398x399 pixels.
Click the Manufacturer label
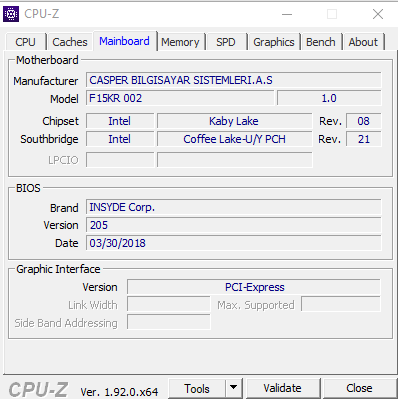tap(46, 81)
